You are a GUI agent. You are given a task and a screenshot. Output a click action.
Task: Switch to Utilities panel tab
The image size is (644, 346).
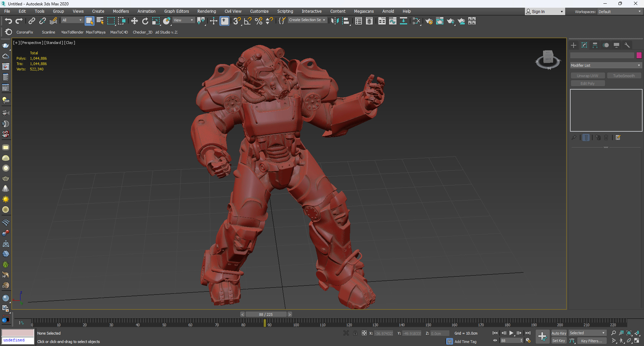pos(627,45)
